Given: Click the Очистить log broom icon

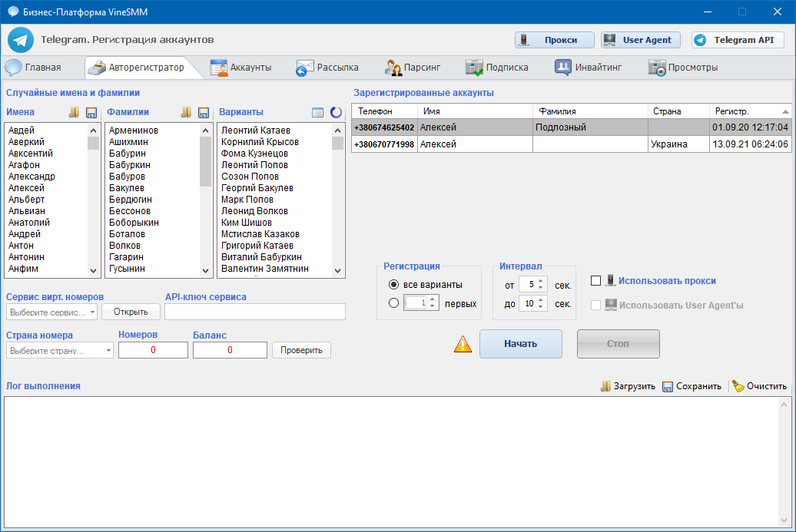Looking at the screenshot, I should click(x=738, y=386).
